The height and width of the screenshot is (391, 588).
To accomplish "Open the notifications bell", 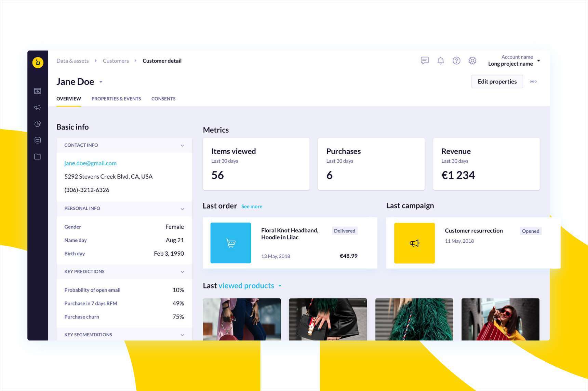I will pyautogui.click(x=441, y=61).
